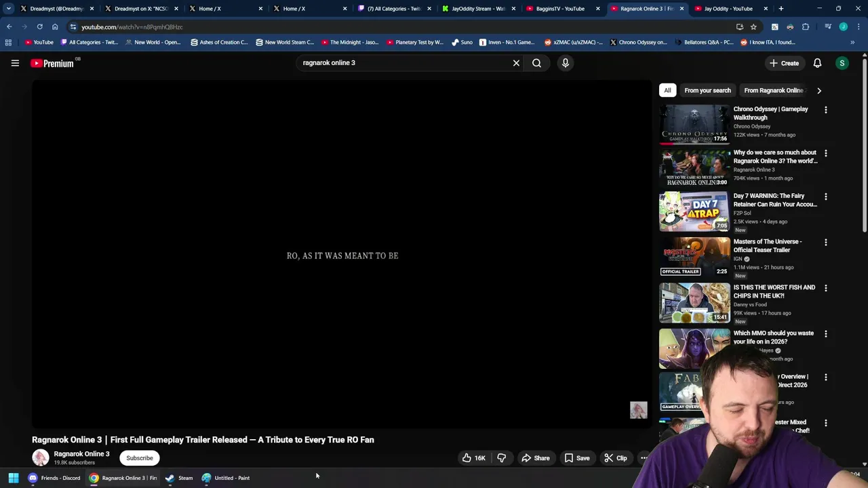Play the Chrono Odyssey Gameplay Walkthrough thumbnail
This screenshot has height=488, width=868.
tap(694, 123)
